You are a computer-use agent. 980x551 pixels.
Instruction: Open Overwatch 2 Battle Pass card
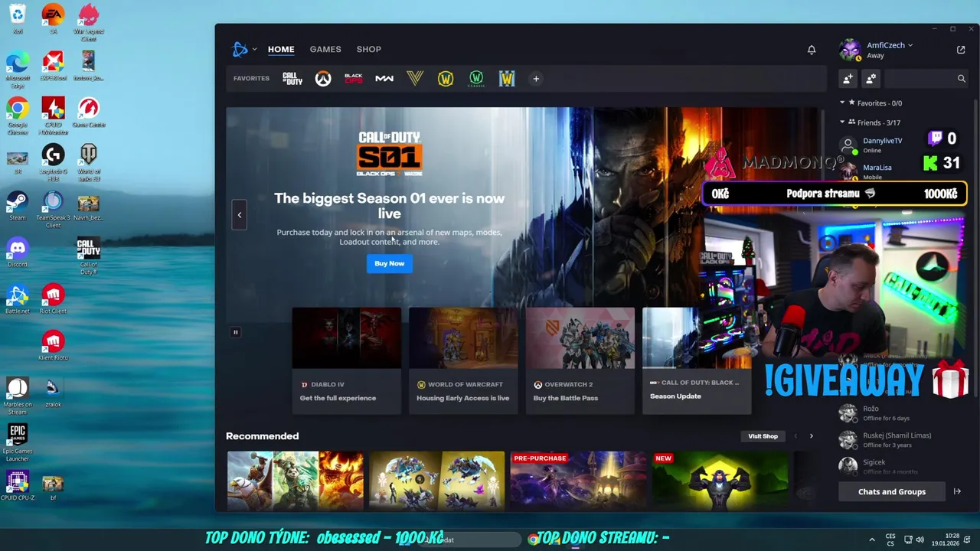580,360
